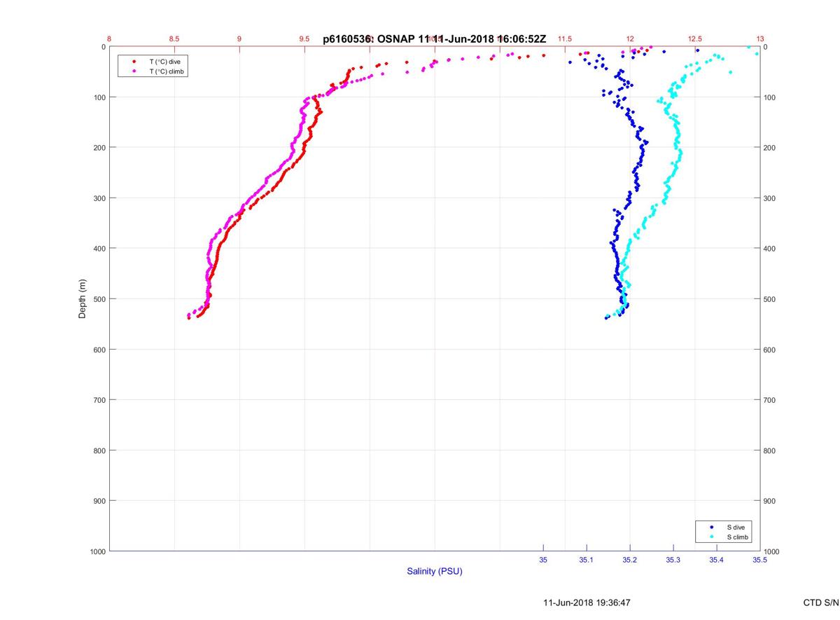The height and width of the screenshot is (620, 840).
Task: Click '1000' on the right depth axis
Action: tap(773, 552)
